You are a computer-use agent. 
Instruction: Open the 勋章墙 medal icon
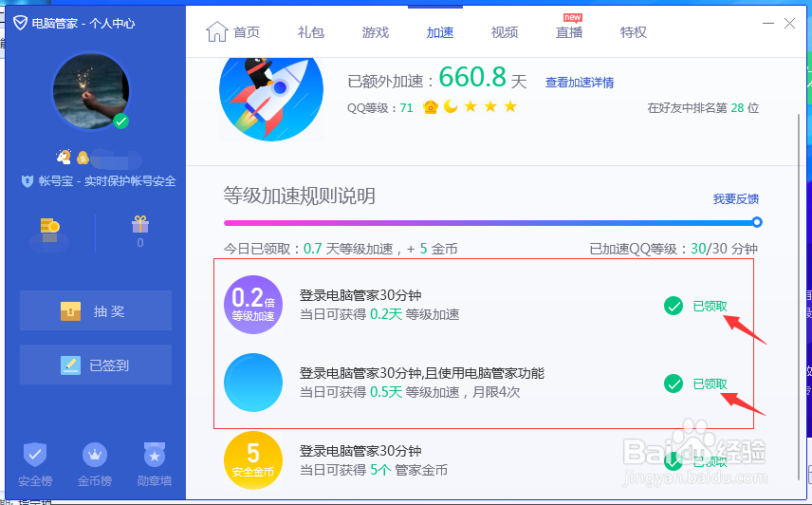[155, 456]
